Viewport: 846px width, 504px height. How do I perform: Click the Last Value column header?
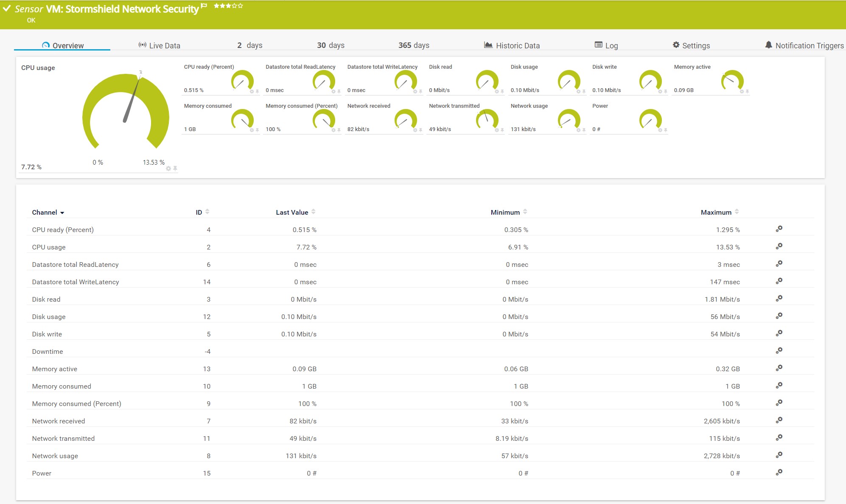tap(292, 212)
